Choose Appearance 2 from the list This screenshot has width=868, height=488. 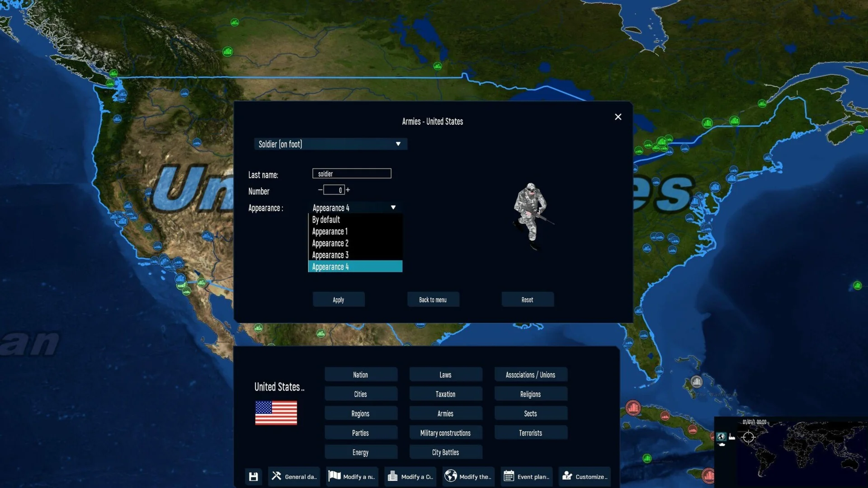330,244
